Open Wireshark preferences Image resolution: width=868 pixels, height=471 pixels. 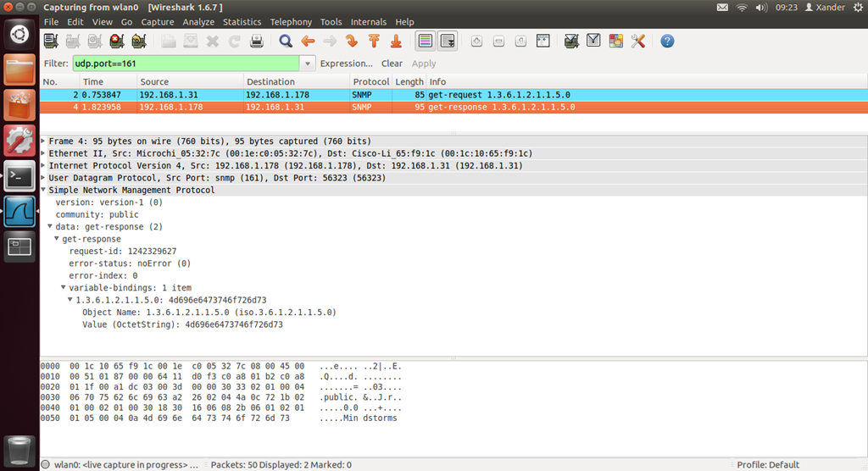coord(637,41)
